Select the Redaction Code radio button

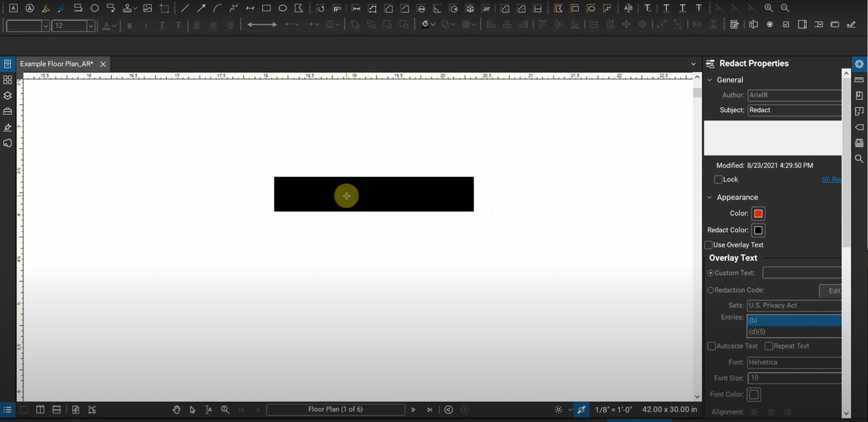coord(711,290)
